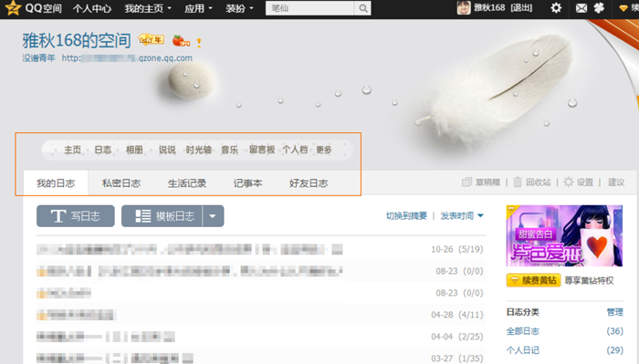Select 我的日志 tab

(x=56, y=183)
